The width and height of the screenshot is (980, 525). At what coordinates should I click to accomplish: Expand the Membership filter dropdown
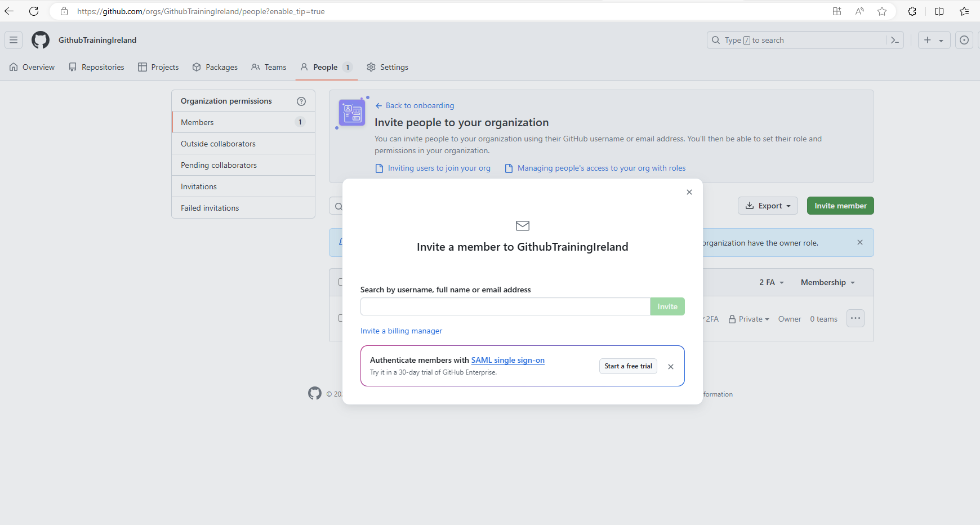[x=828, y=282]
